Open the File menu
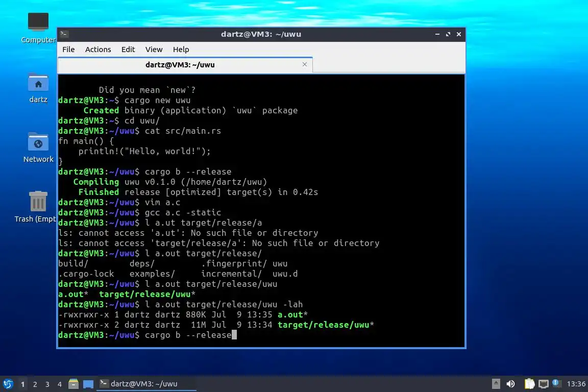Screen dimensions: 588x392 pos(68,50)
